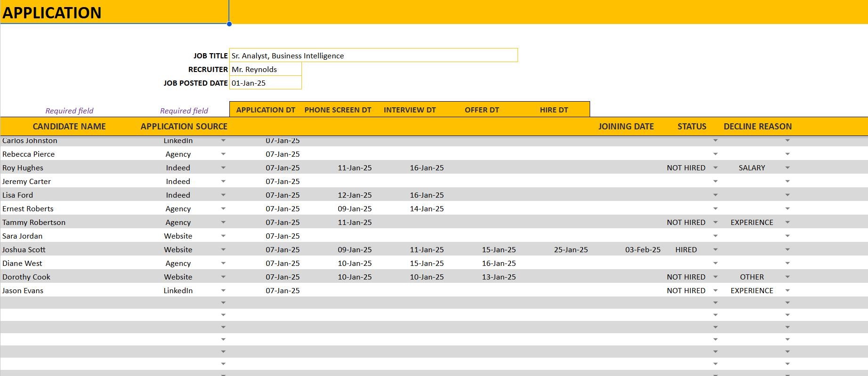Open status dropdown for Diane West

(x=715, y=263)
